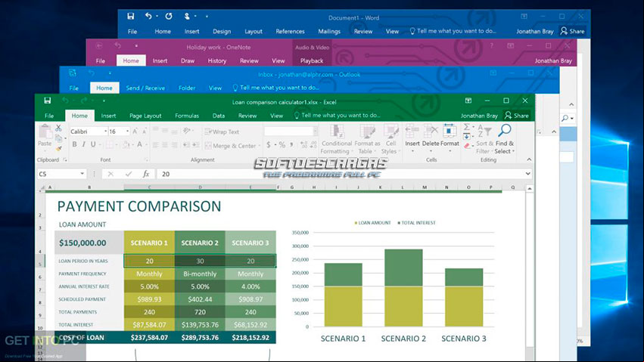Click the Share button in Word
Viewport: 644px width, 362px height.
tap(573, 31)
